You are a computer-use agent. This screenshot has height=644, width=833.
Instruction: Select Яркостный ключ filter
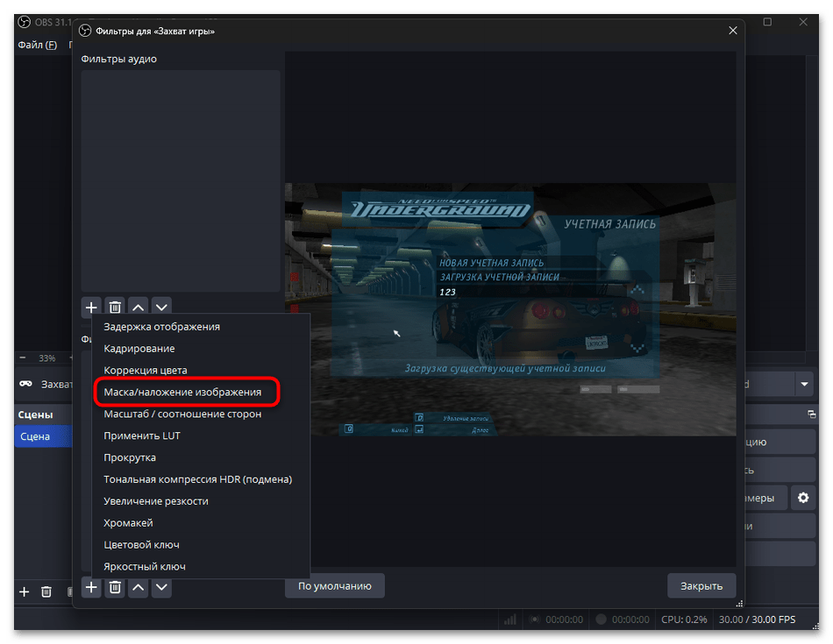201,566
